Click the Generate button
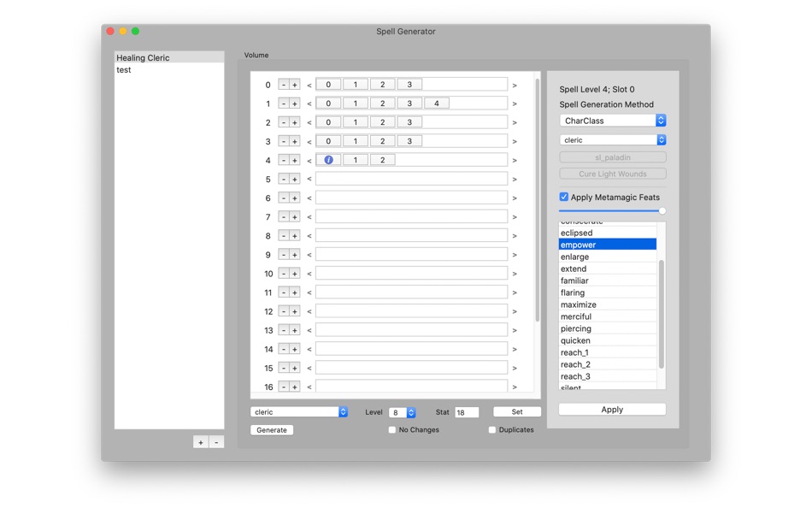Image resolution: width=812 pixels, height=508 pixels. coord(272,429)
